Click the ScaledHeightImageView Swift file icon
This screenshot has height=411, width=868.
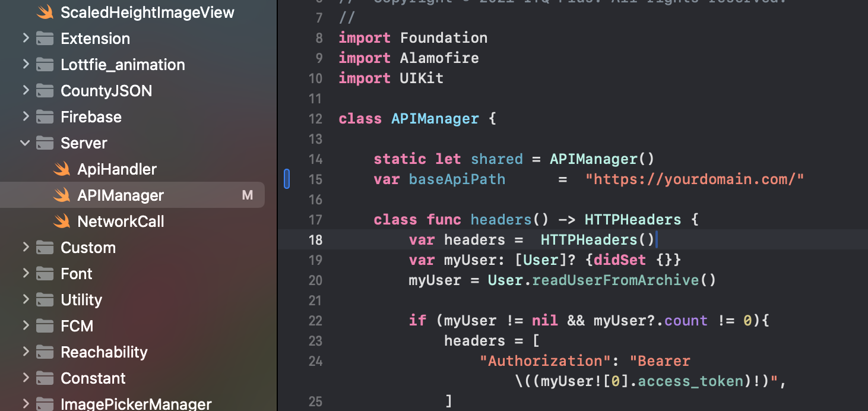point(45,12)
